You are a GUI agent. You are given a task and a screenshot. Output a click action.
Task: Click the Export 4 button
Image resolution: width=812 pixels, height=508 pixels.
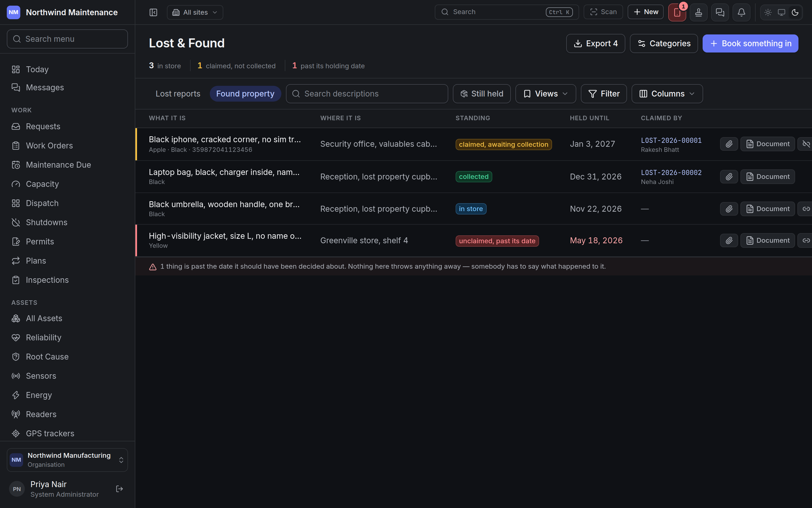pos(595,43)
